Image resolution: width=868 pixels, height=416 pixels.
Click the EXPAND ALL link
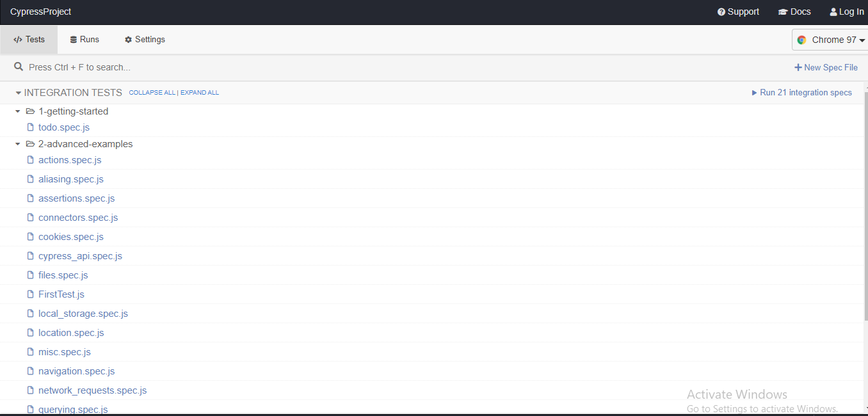tap(200, 93)
